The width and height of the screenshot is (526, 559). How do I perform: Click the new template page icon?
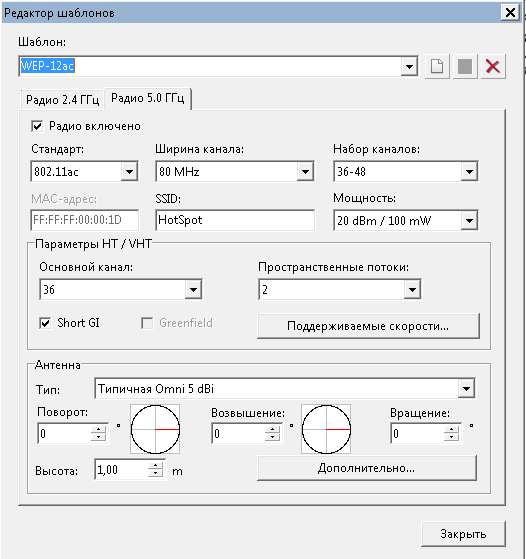click(x=437, y=66)
